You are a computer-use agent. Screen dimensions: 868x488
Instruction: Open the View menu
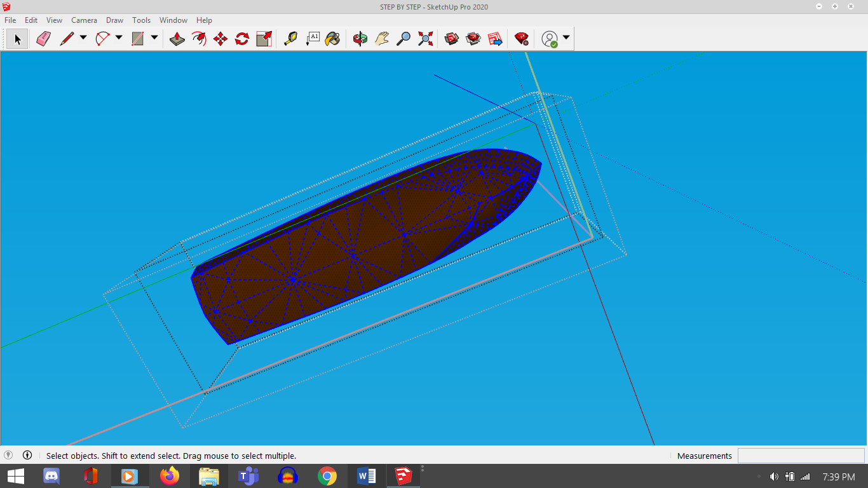[54, 20]
